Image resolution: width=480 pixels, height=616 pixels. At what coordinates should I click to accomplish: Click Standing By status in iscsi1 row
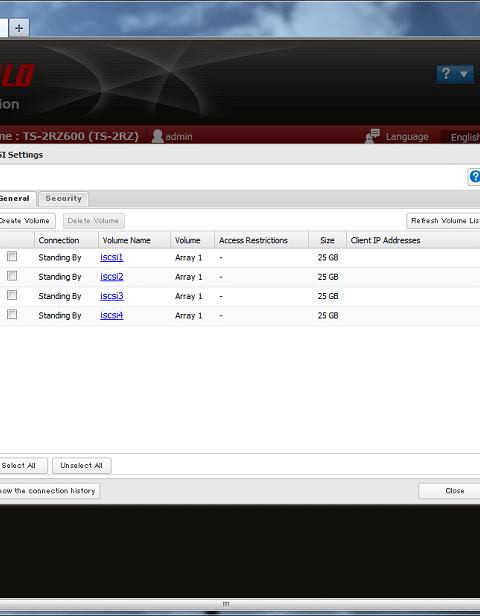click(60, 258)
